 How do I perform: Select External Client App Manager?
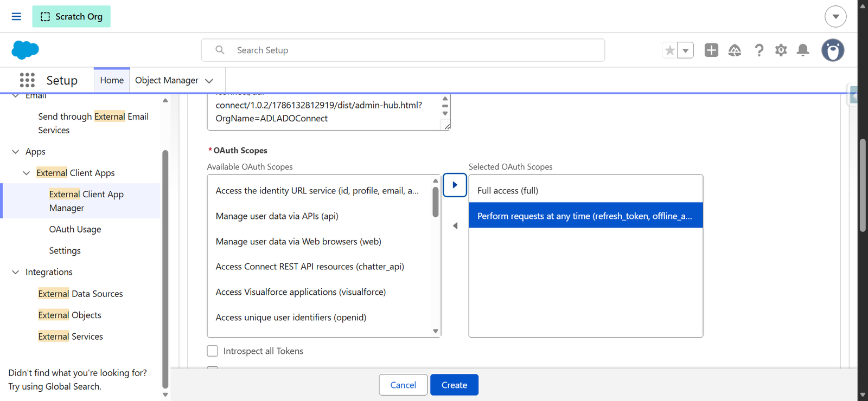click(86, 201)
